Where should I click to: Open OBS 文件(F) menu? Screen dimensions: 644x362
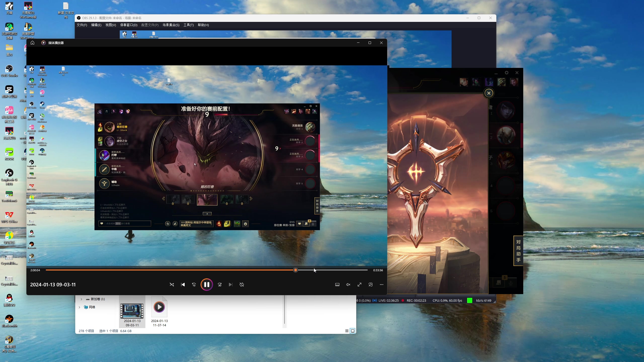pos(82,25)
